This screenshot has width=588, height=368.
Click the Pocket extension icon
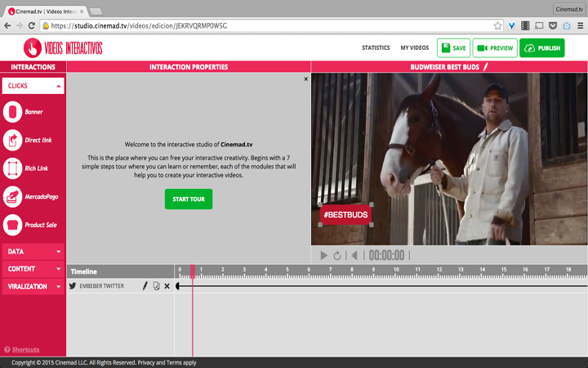553,25
